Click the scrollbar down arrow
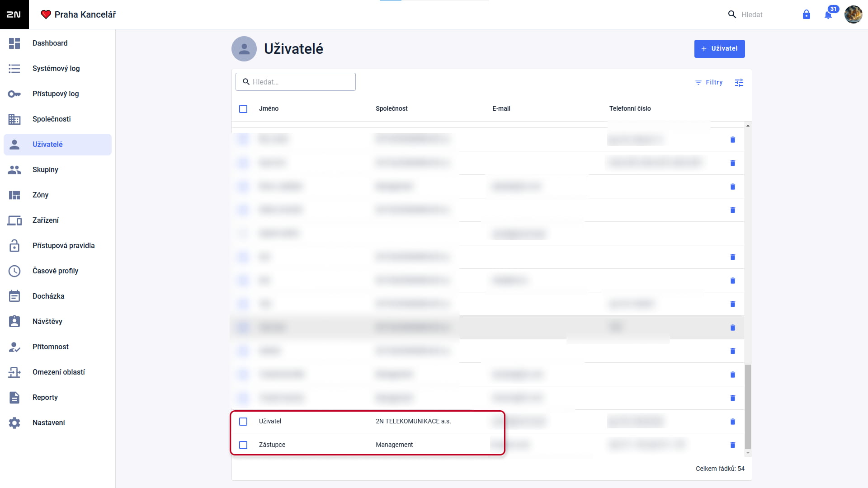 [748, 453]
